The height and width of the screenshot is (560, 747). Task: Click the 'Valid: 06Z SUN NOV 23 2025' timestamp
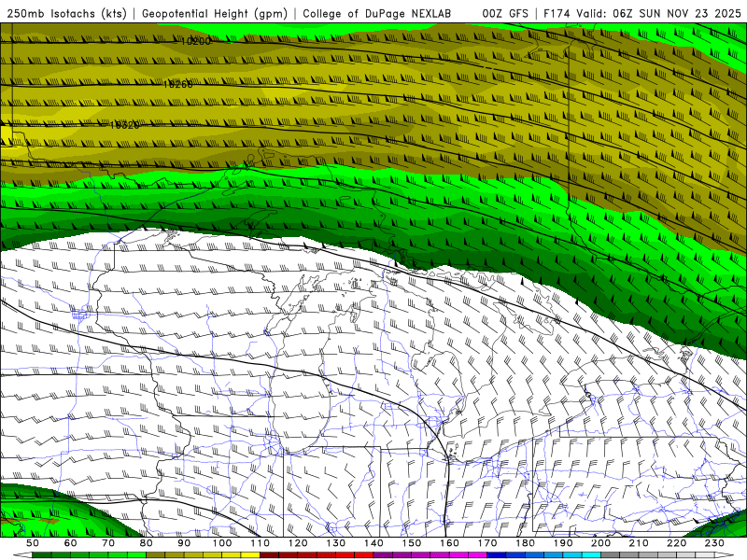[x=658, y=13]
